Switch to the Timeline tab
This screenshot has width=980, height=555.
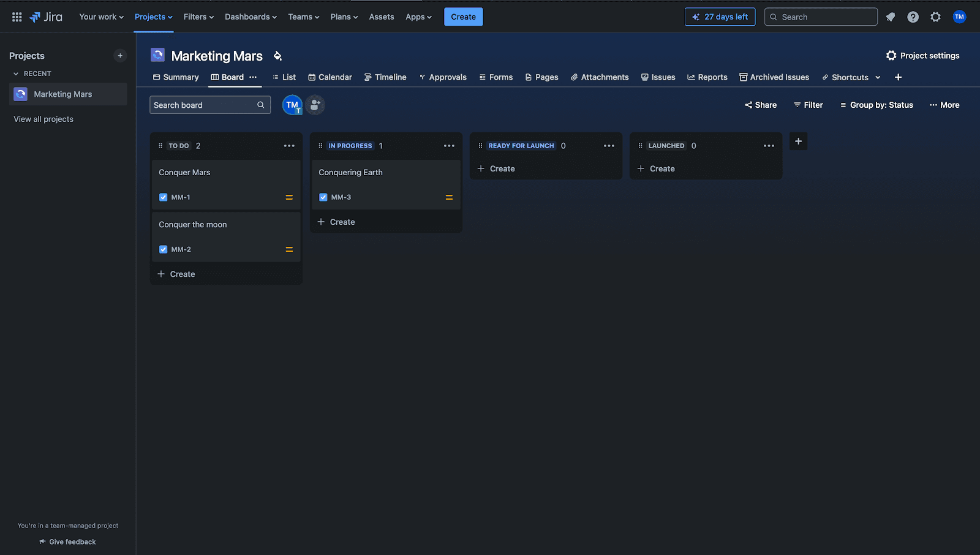point(385,77)
